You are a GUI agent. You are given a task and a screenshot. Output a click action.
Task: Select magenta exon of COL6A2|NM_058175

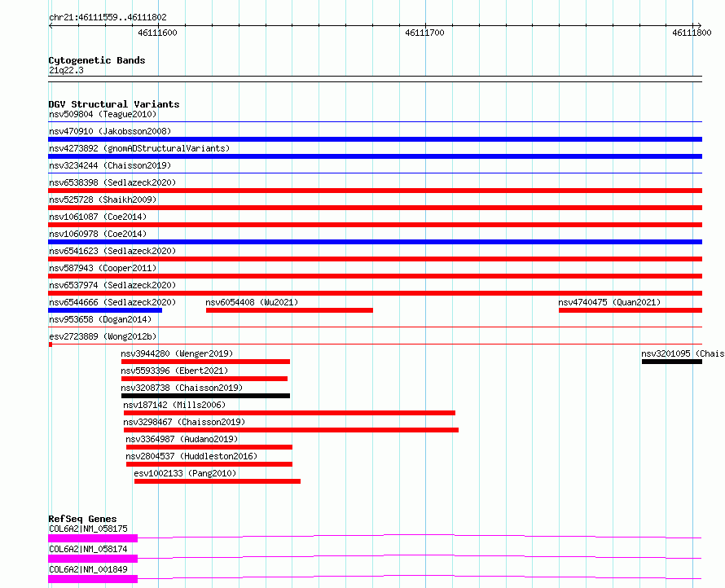tap(93, 538)
